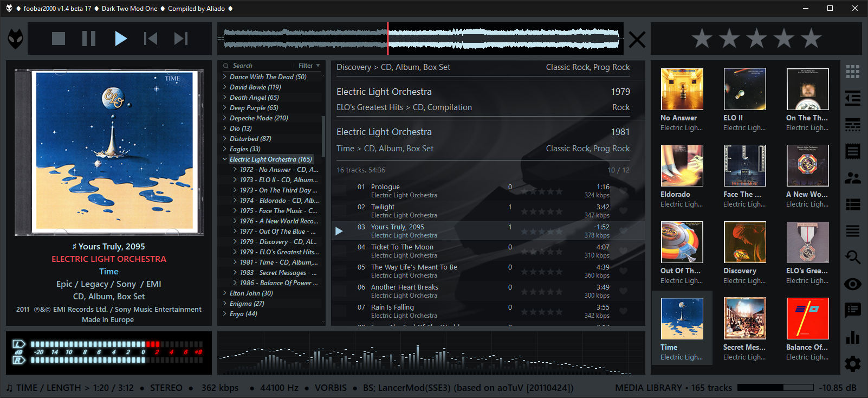Open the Balance Of Power cover thumbnail in the grid

[x=808, y=318]
